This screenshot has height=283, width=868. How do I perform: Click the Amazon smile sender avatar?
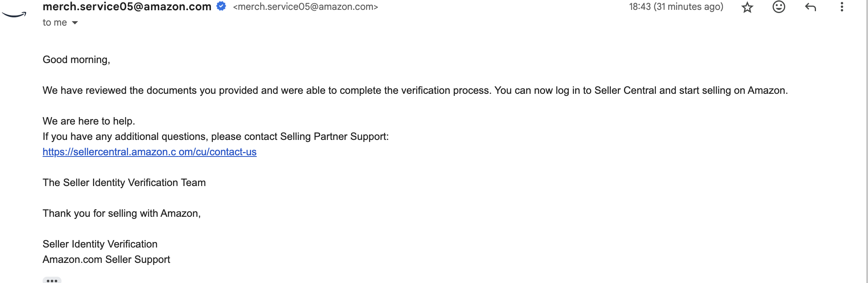tap(14, 15)
